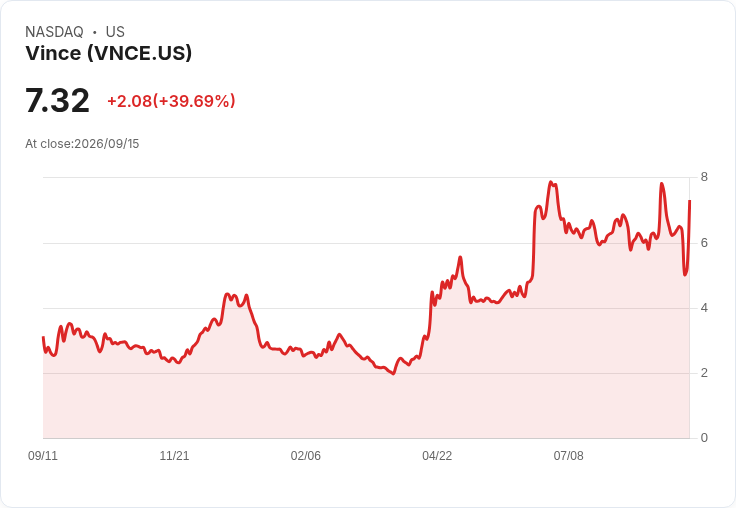
Task: Click the 11/21 date axis label
Action: click(174, 455)
